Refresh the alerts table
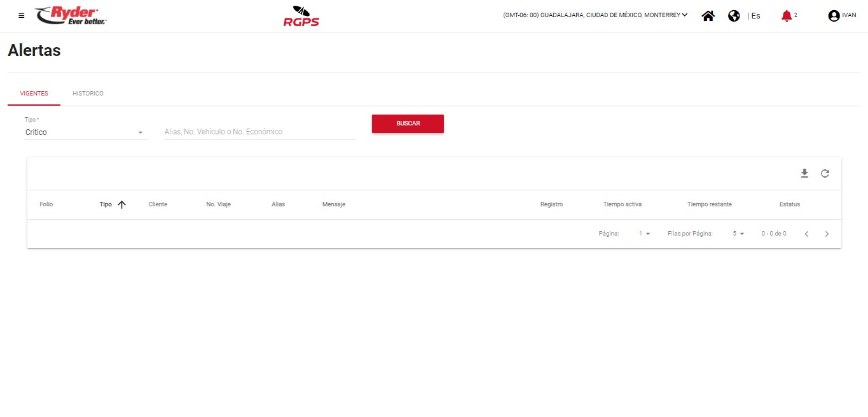Screen dimensions: 868x417 825,173
